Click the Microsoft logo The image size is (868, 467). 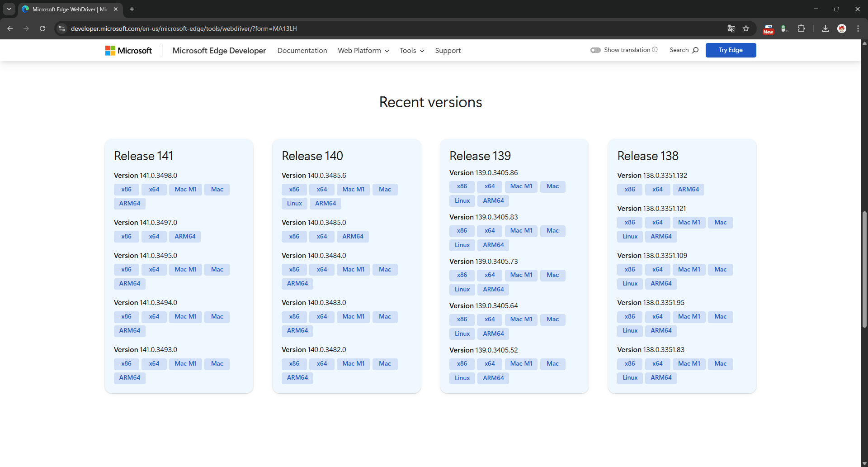(128, 51)
